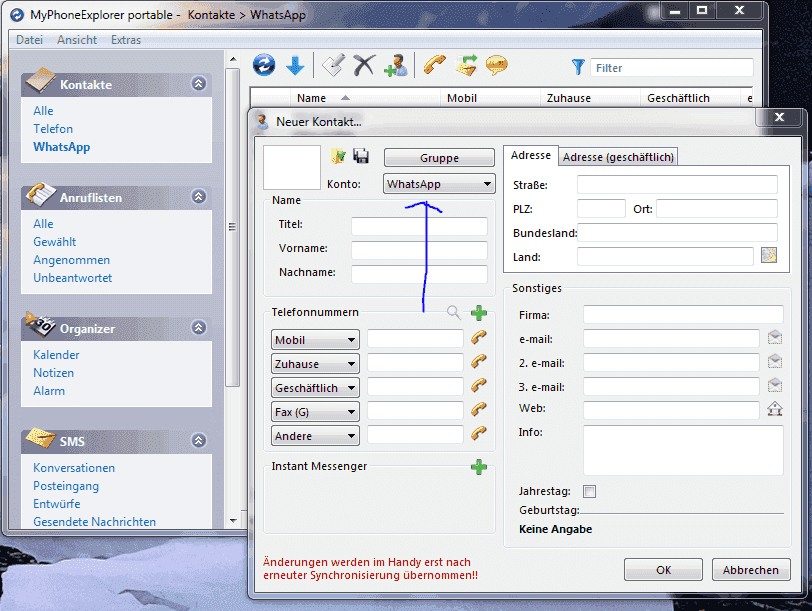Switch to Adresse (geschäftlich) tab
The height and width of the screenshot is (611, 812).
coord(618,157)
